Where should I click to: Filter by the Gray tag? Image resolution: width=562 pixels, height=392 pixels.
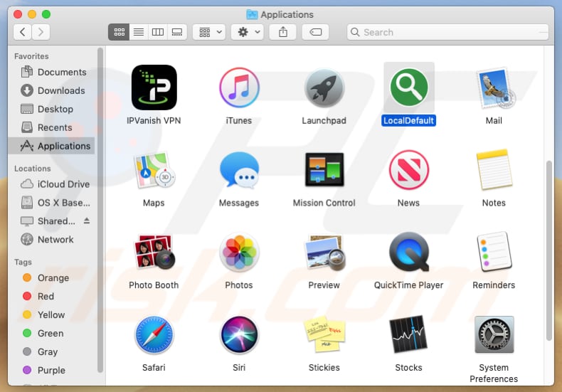[52, 351]
